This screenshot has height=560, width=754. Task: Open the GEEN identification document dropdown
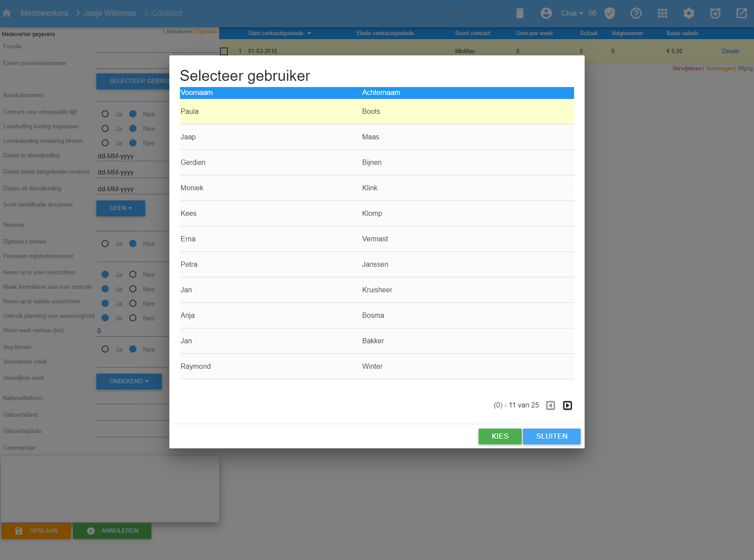click(x=120, y=208)
